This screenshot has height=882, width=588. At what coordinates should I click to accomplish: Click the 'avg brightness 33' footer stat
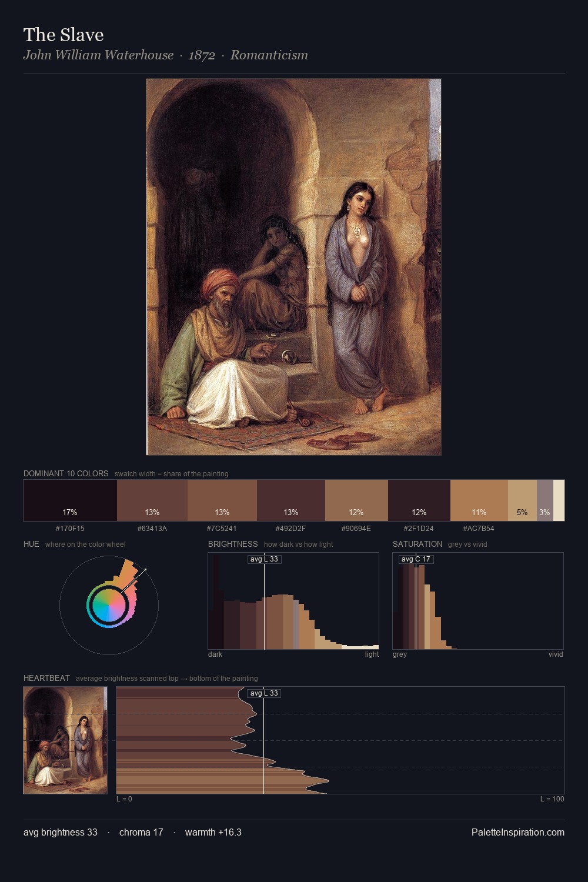tap(61, 832)
